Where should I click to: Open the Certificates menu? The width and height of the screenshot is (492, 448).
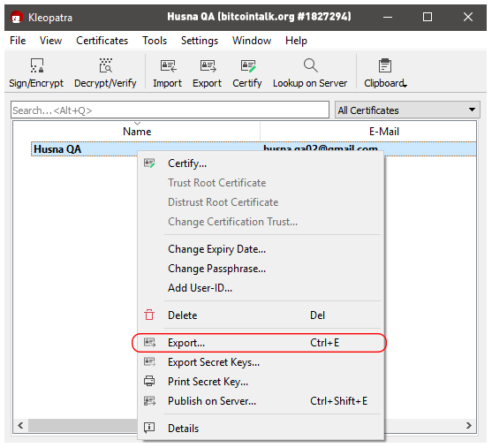pos(102,41)
